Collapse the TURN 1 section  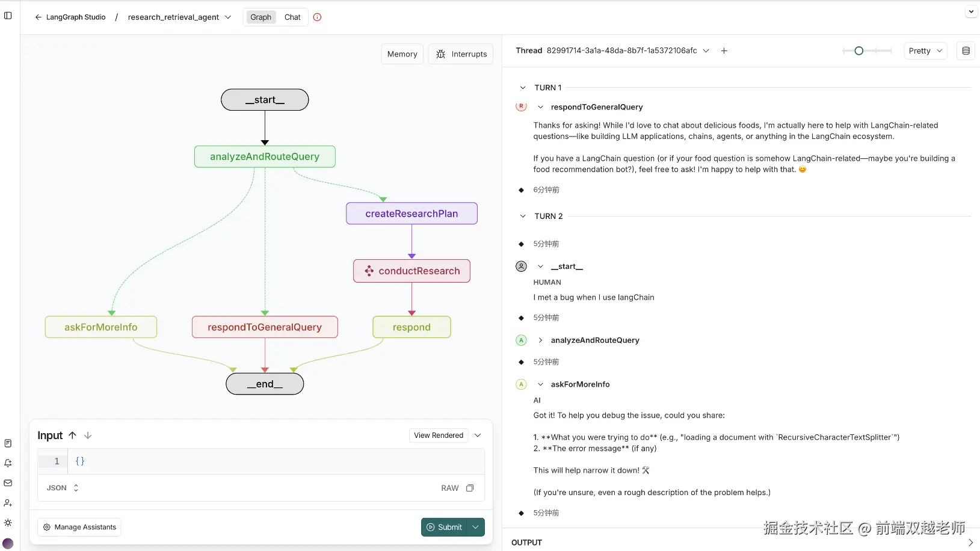(x=523, y=88)
